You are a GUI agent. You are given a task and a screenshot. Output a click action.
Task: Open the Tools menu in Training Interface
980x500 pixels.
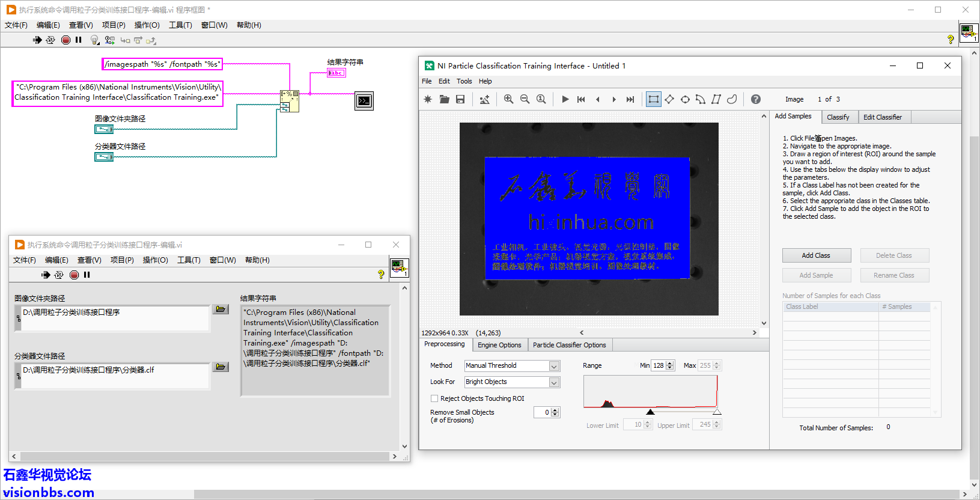464,81
